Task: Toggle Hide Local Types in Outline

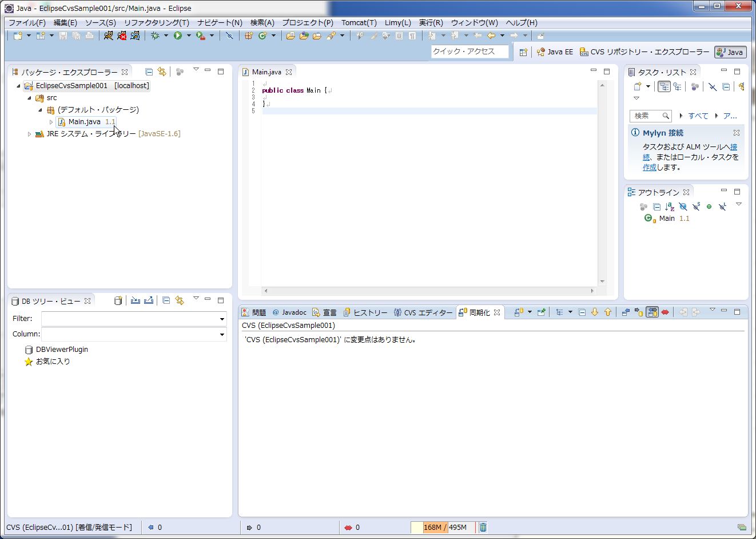Action: 722,207
